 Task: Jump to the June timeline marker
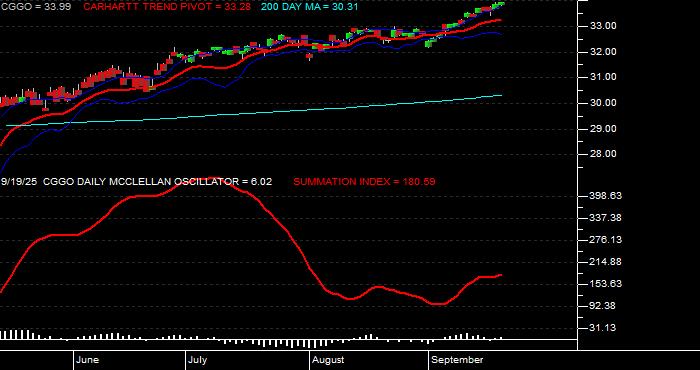pyautogui.click(x=88, y=360)
